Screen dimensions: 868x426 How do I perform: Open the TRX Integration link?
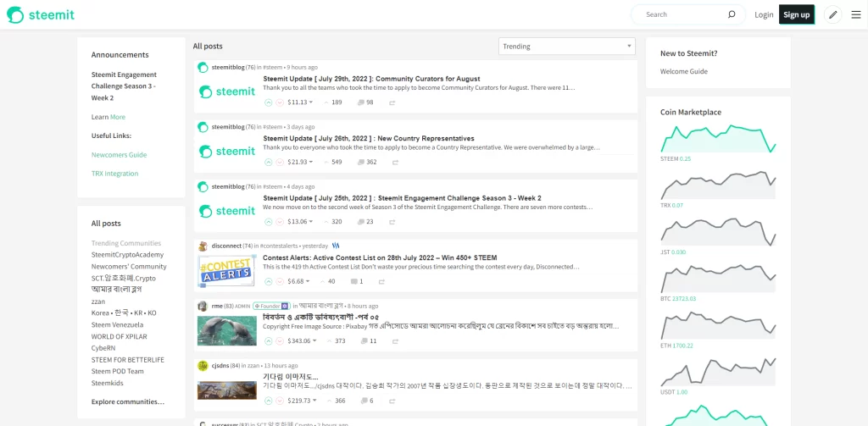tap(114, 174)
